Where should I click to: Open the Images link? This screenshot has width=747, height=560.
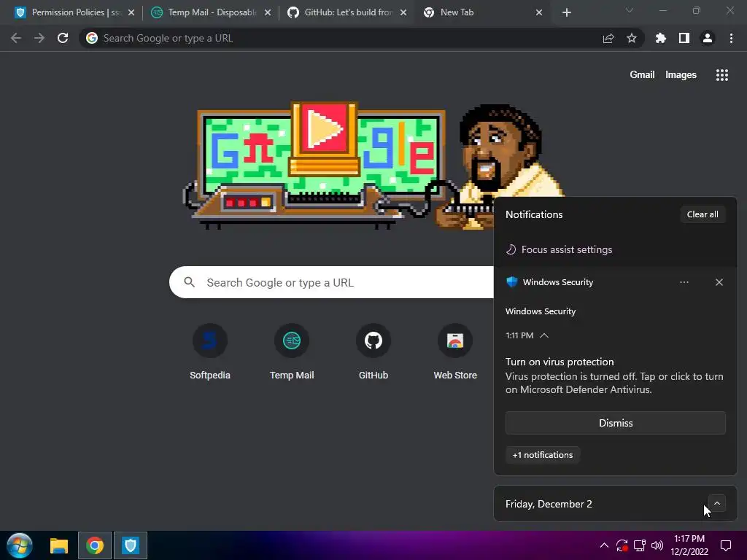(681, 75)
